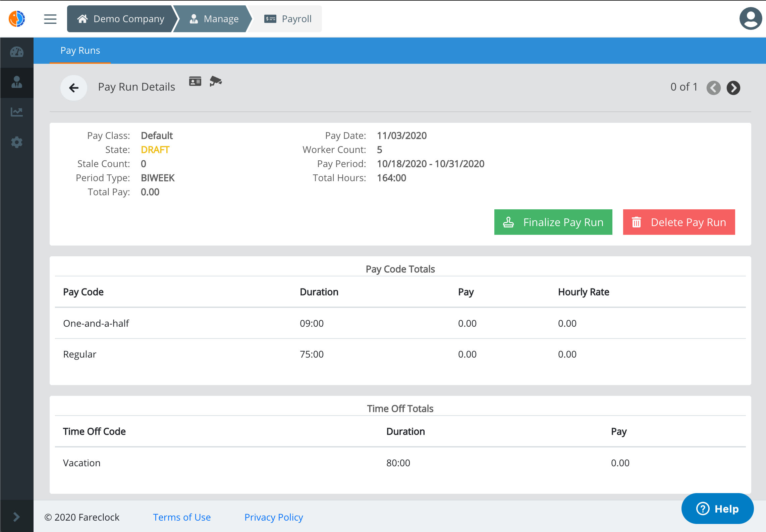Click the Time Off Totals heading
This screenshot has height=532, width=766.
click(x=400, y=409)
